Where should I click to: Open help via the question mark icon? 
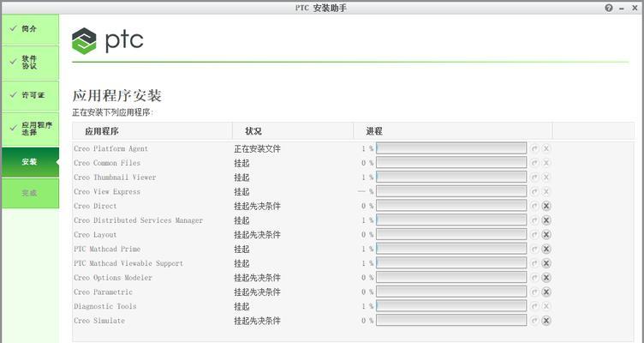[609, 8]
